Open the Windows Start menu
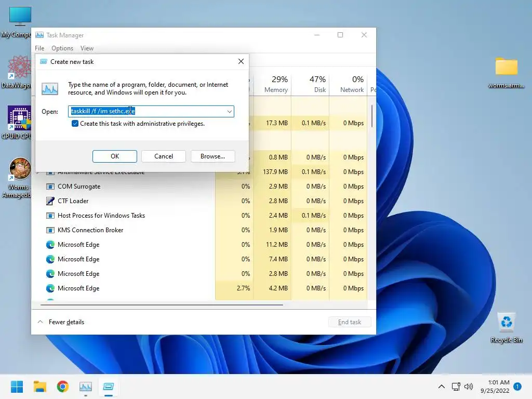Viewport: 532px width, 399px height. click(x=17, y=387)
